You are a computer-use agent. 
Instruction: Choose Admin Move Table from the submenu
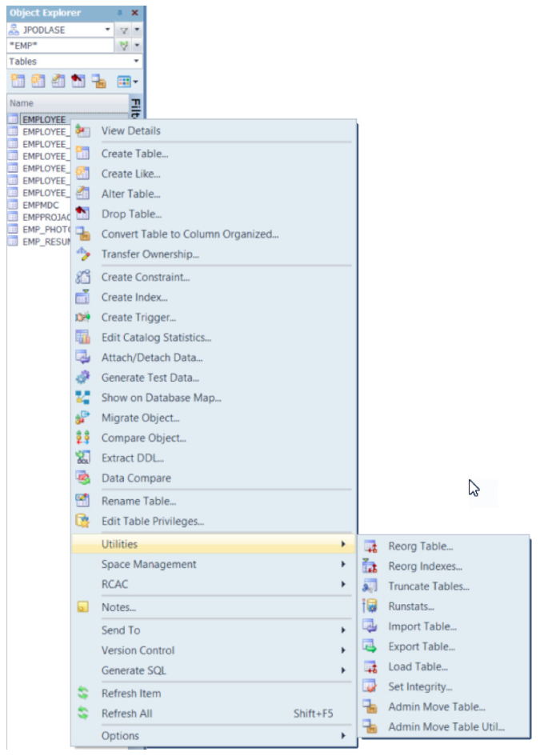tap(443, 707)
